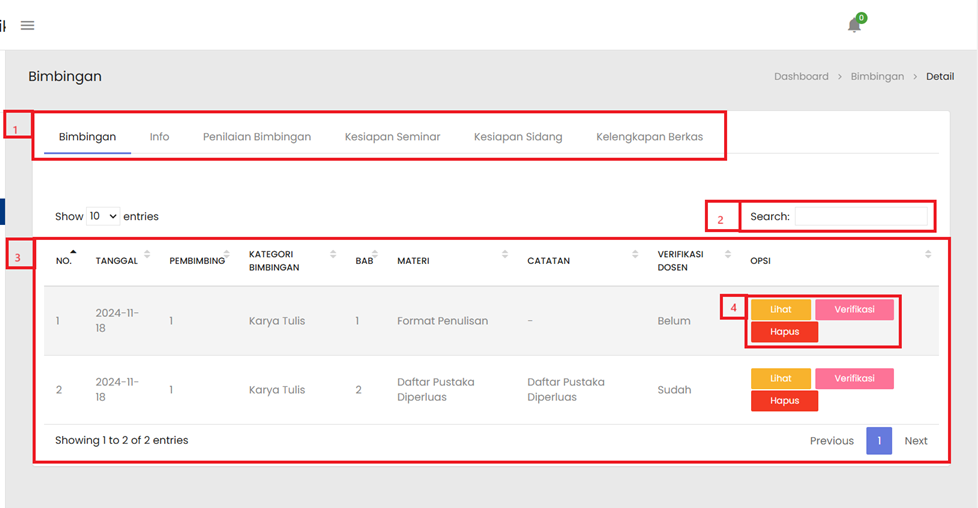Sort table by CATATAN column
Viewport: 978px width, 508px height.
click(x=635, y=254)
